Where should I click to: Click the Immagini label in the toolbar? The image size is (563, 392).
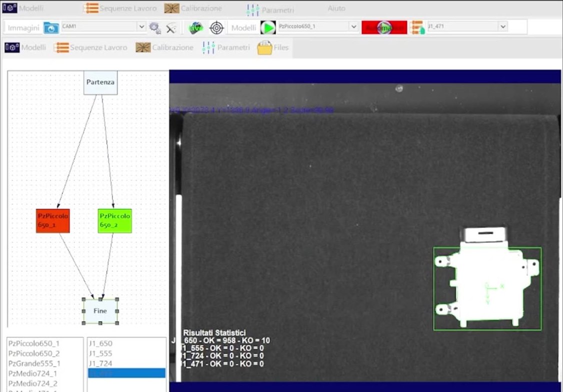(23, 27)
